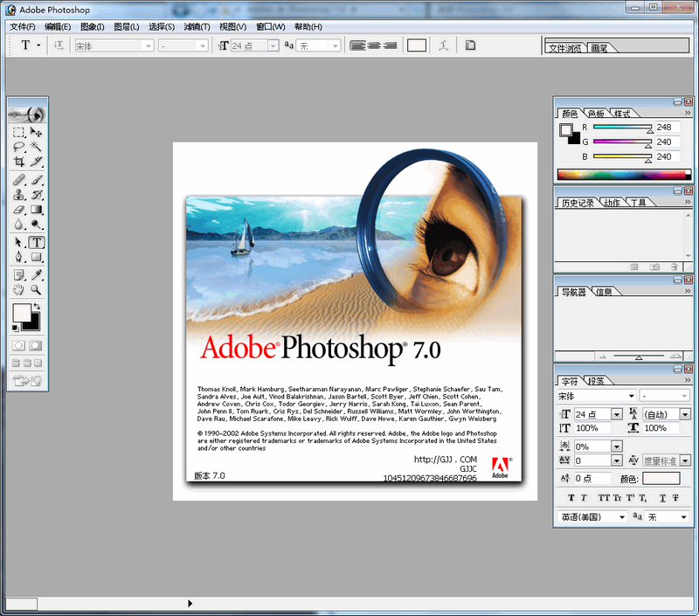Image resolution: width=699 pixels, height=616 pixels.
Task: Select the Crop tool
Action: point(18,162)
